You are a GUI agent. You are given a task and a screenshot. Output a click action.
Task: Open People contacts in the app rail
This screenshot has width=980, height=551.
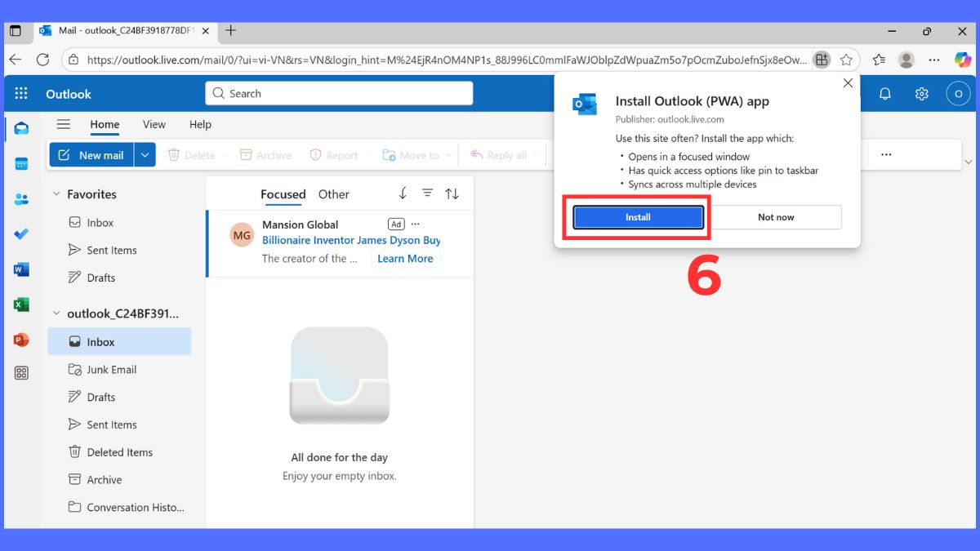(21, 199)
